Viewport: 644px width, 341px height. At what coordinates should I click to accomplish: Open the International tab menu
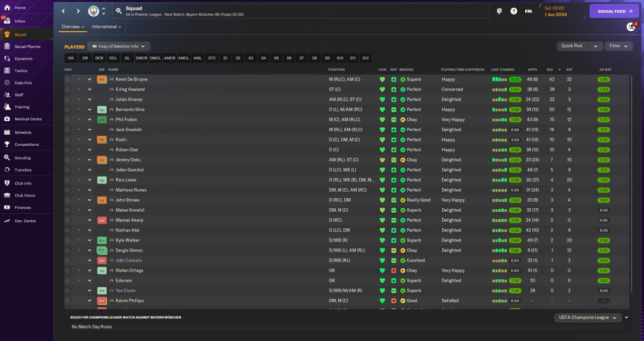coord(107,27)
